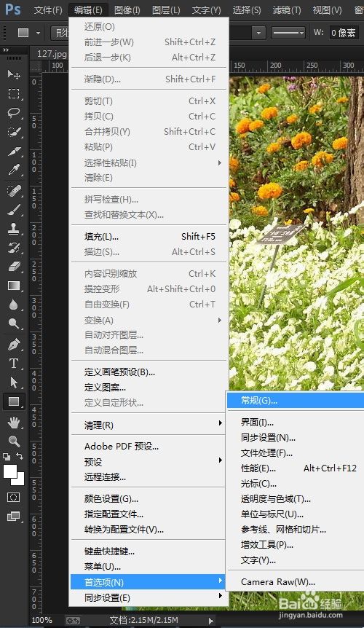Swap foreground and background colors icon
The height and width of the screenshot is (628, 364).
(20, 456)
